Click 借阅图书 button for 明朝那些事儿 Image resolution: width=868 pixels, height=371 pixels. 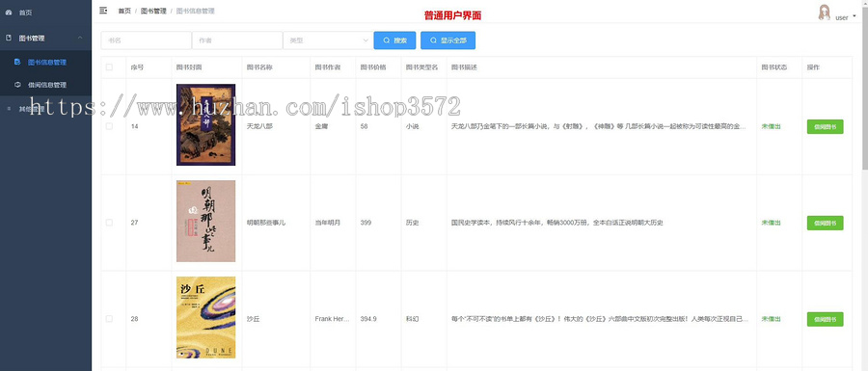(x=825, y=223)
